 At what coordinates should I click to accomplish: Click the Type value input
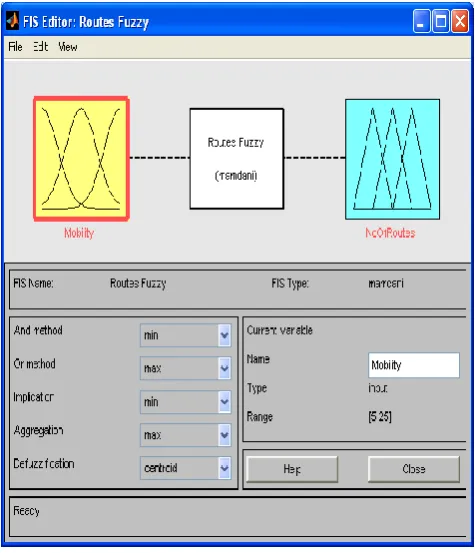click(x=378, y=388)
